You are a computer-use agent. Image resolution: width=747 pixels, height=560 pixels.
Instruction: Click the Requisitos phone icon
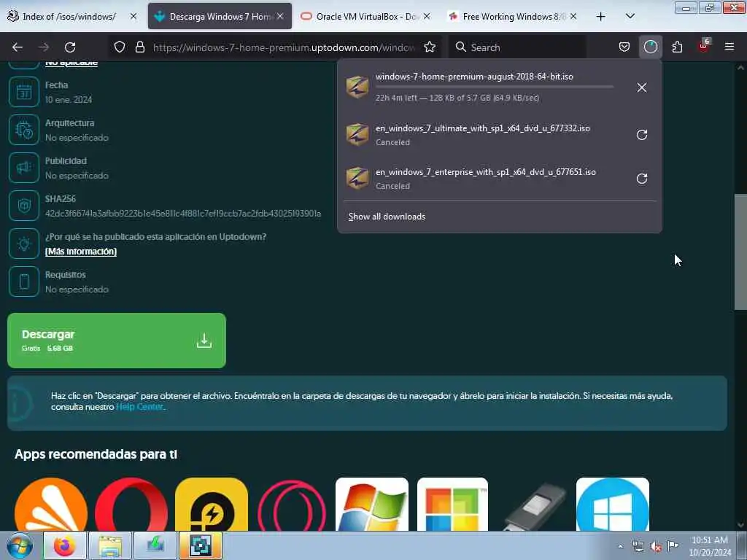coord(24,281)
